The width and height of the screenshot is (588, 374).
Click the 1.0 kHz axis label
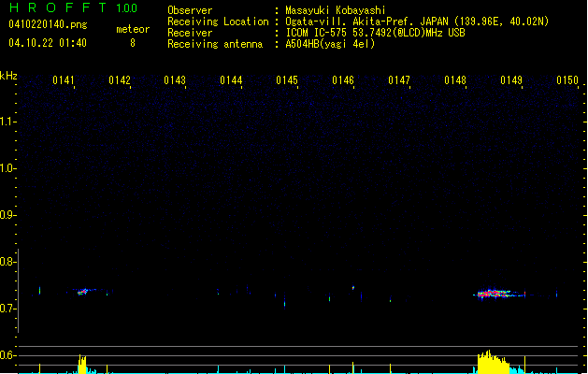coord(7,168)
